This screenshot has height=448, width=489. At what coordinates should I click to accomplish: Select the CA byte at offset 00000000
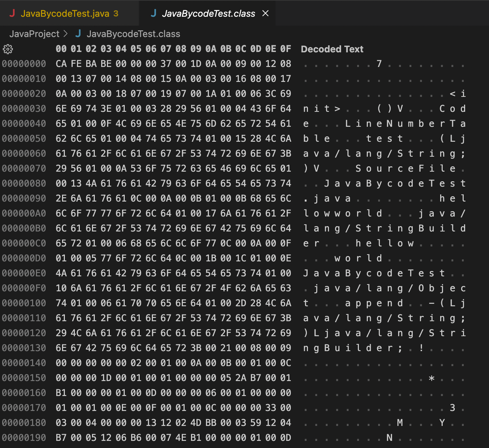[x=61, y=64]
